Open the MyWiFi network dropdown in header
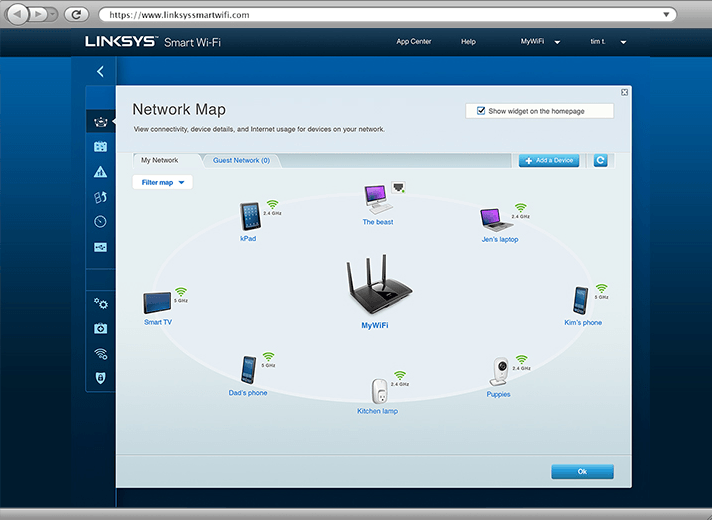 click(540, 42)
